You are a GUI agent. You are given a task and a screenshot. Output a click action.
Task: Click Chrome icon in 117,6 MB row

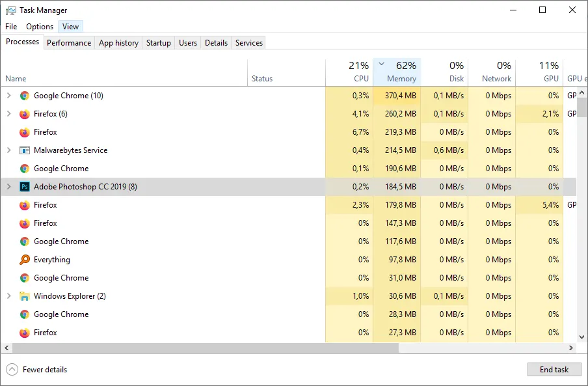(24, 241)
